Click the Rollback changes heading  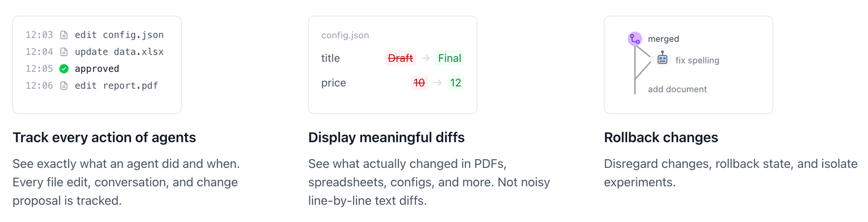[661, 138]
